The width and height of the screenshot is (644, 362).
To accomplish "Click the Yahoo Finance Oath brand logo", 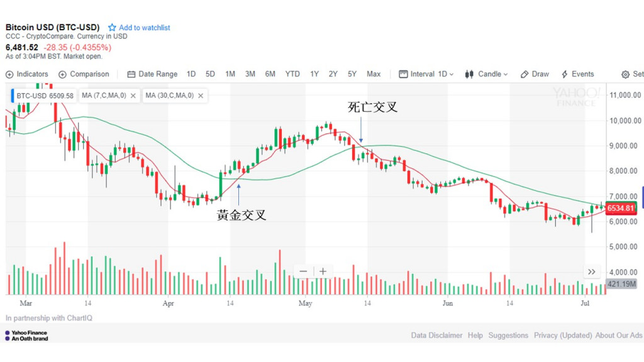I will [x=26, y=336].
